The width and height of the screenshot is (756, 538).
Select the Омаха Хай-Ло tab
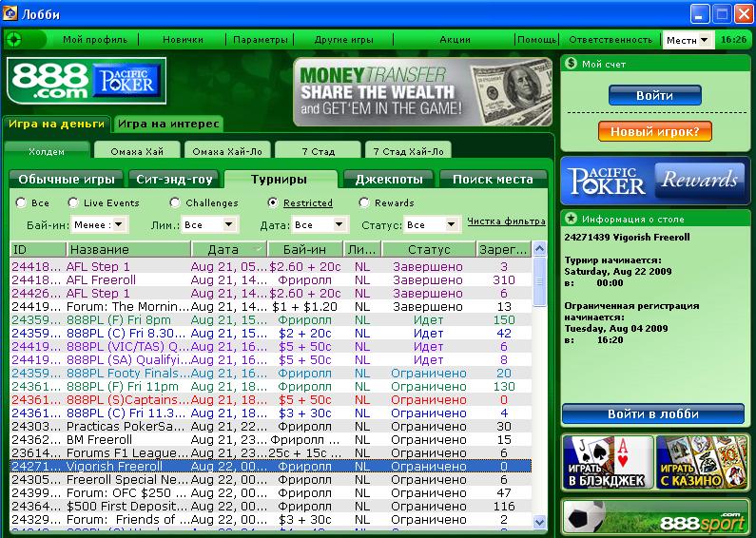coord(227,150)
